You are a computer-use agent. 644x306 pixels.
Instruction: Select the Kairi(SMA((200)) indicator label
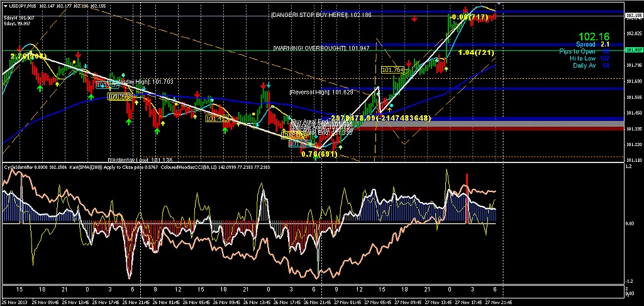pyautogui.click(x=112, y=167)
